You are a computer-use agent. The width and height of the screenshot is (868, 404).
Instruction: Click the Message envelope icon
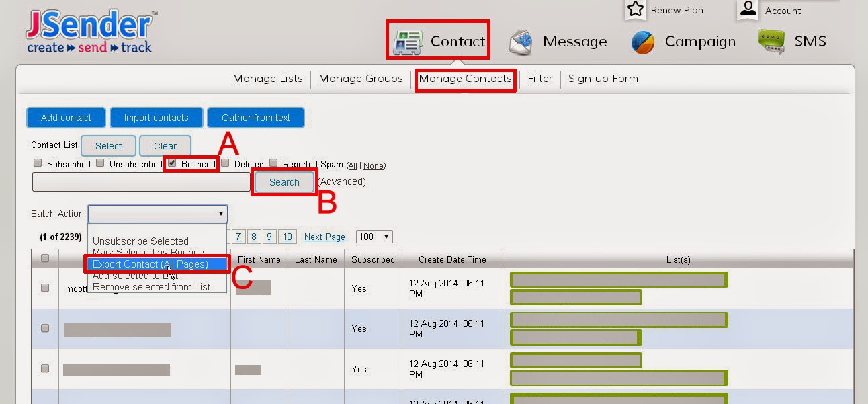[521, 42]
